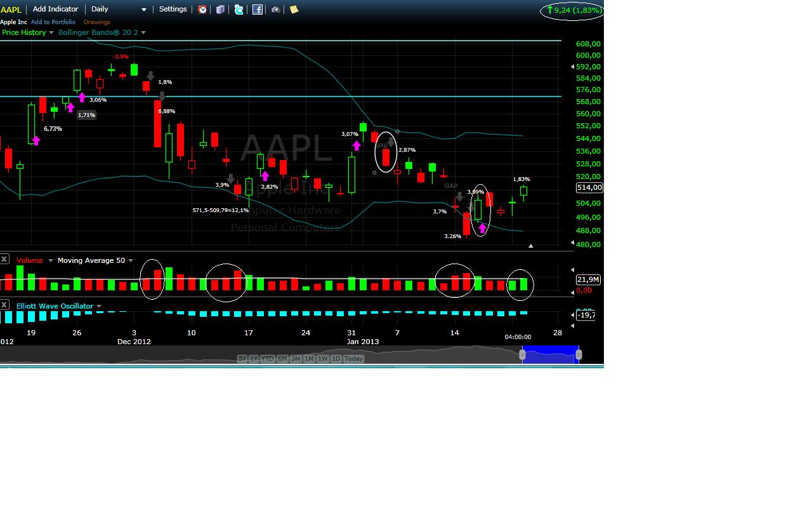The image size is (812, 508).
Task: Click the Add Indicator menu
Action: pyautogui.click(x=55, y=10)
